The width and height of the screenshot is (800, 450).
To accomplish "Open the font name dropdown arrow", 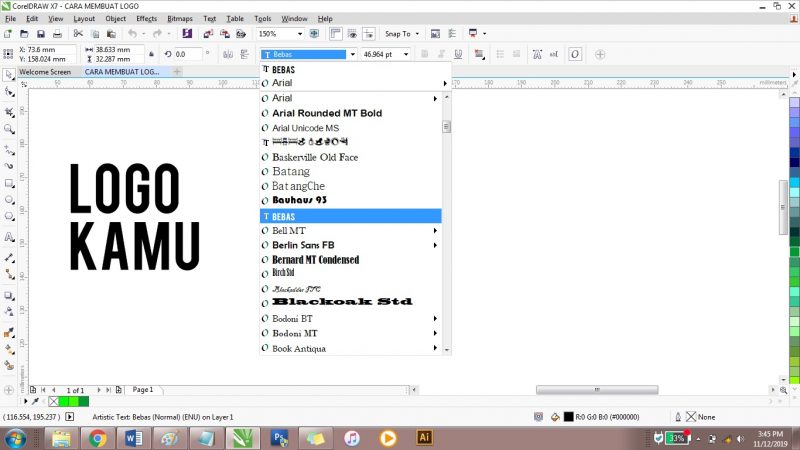I will pos(353,54).
